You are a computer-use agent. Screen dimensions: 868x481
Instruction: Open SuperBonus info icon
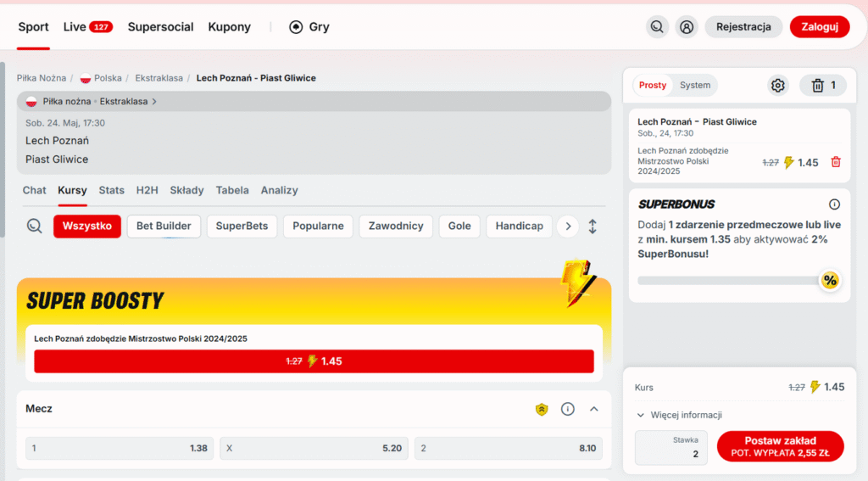pos(834,204)
